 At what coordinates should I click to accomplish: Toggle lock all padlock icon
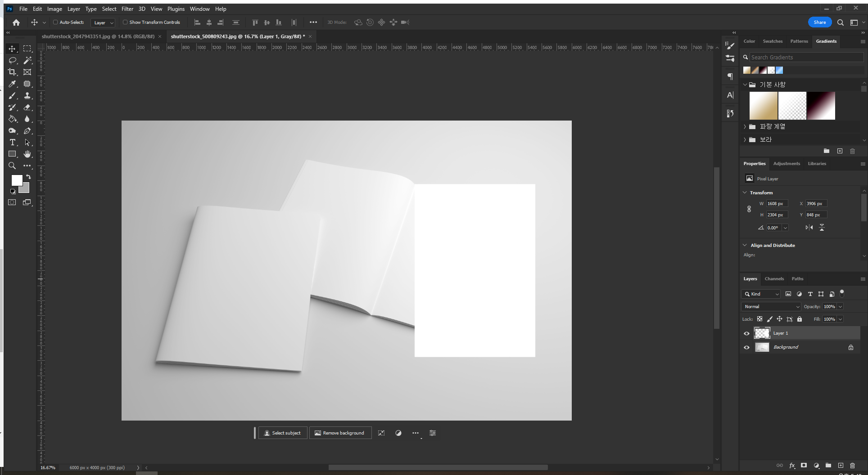(x=800, y=319)
